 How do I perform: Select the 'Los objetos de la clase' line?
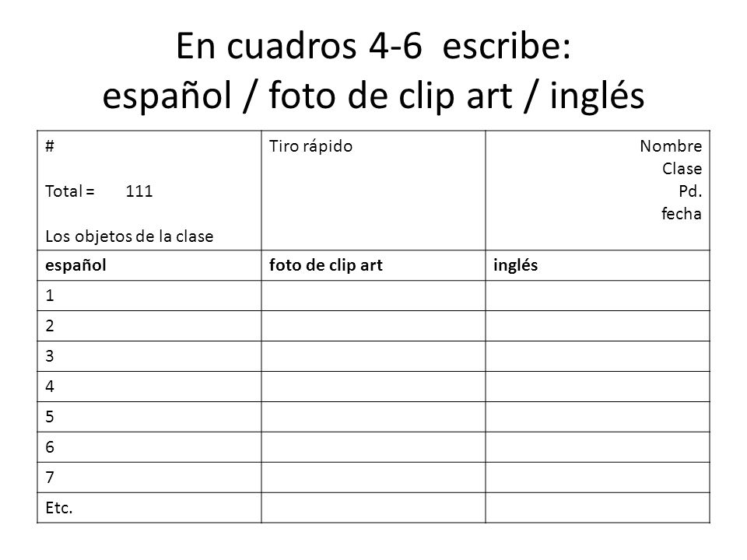[x=129, y=236]
